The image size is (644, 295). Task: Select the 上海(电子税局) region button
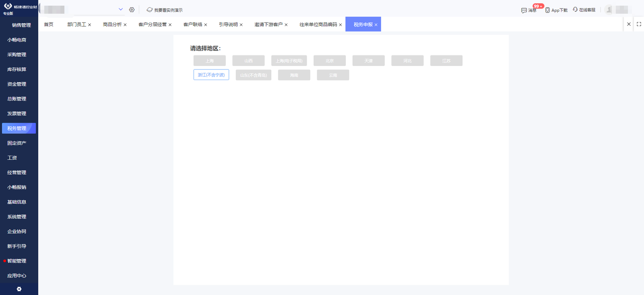pos(289,61)
